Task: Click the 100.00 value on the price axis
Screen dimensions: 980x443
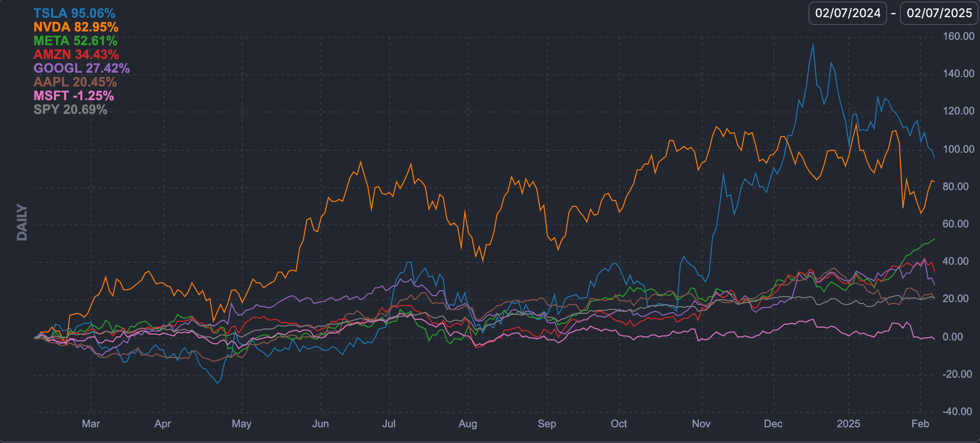Action: tap(958, 149)
